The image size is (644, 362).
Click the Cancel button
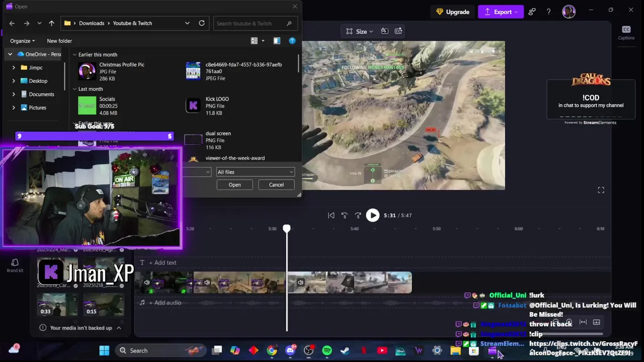276,185
